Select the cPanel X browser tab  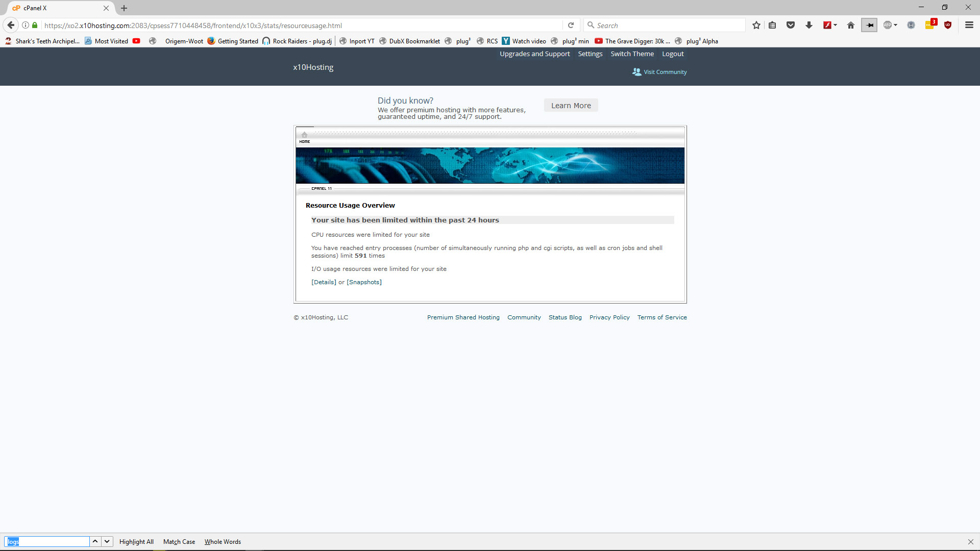pos(60,8)
